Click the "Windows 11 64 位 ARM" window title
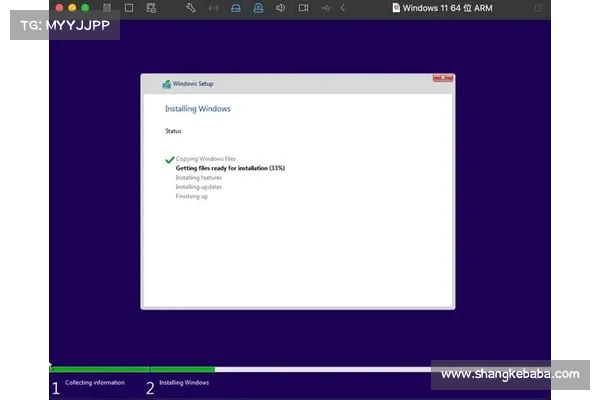This screenshot has height=400, width=600. pyautogui.click(x=447, y=8)
